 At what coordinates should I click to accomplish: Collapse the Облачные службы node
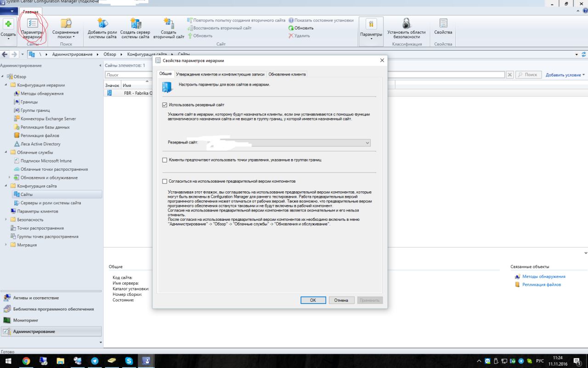6,152
